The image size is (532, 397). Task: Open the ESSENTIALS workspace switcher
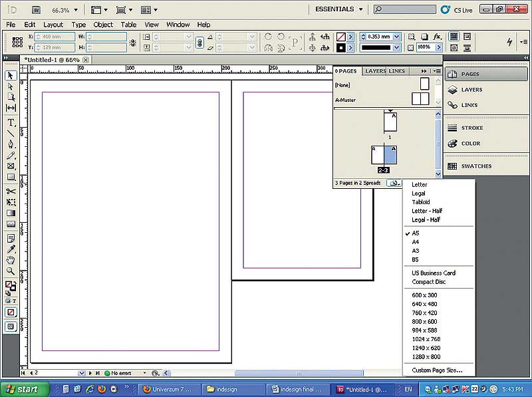(x=339, y=9)
